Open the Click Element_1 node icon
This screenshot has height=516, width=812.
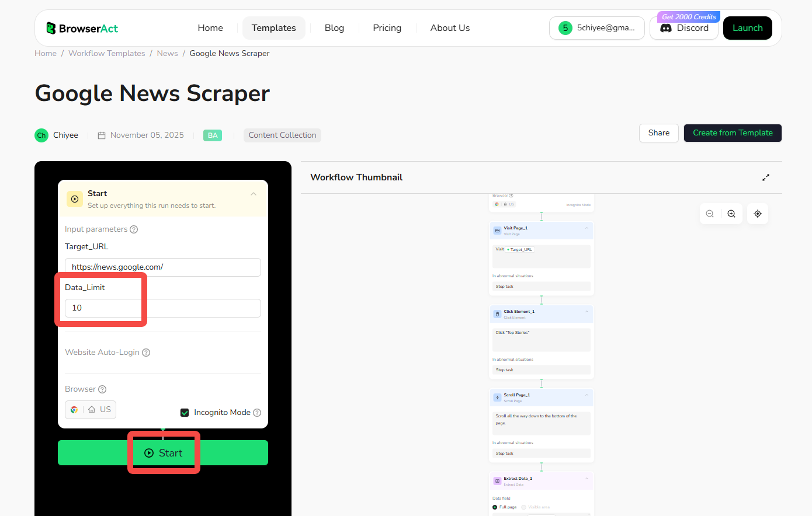[x=497, y=313]
